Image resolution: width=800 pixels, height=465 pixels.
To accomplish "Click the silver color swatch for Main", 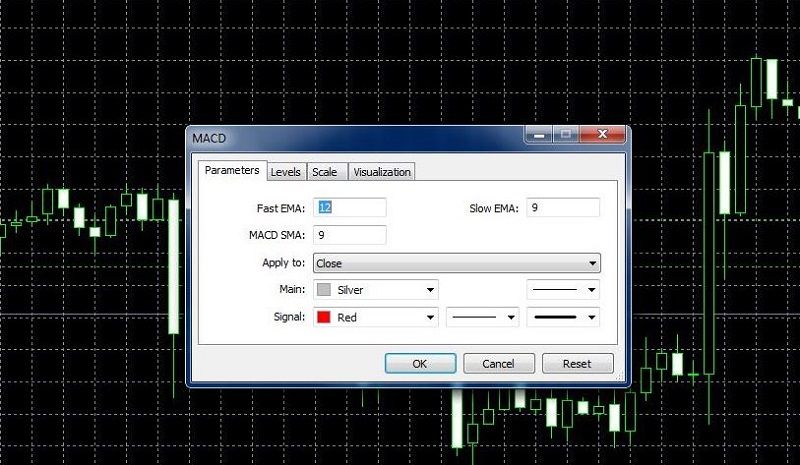I will click(x=324, y=290).
